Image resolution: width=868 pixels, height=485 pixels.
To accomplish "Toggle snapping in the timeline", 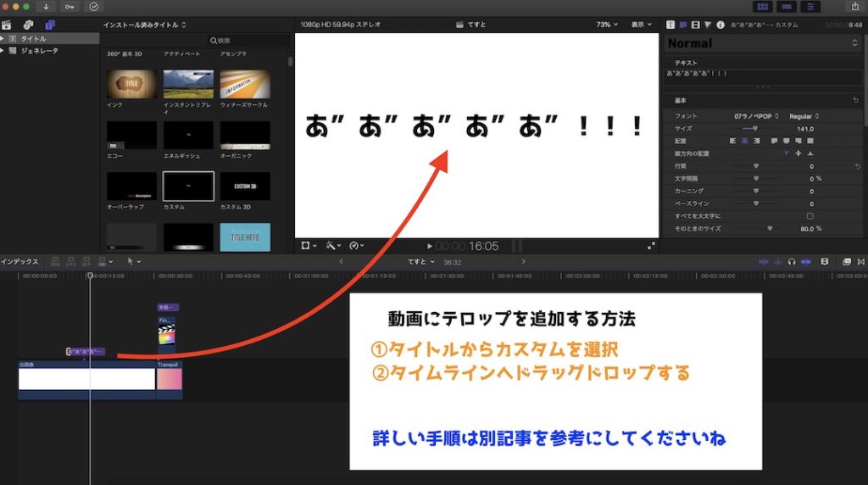I will pyautogui.click(x=806, y=262).
